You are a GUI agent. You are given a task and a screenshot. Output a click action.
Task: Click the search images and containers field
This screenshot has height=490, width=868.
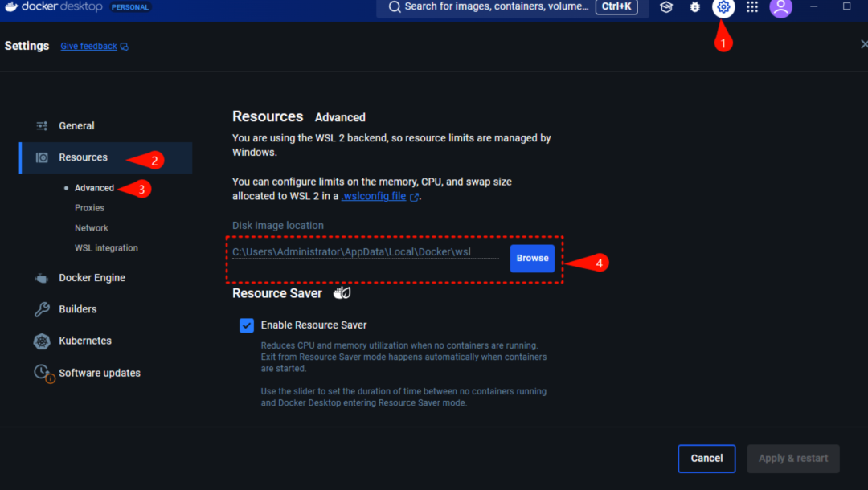coord(512,7)
